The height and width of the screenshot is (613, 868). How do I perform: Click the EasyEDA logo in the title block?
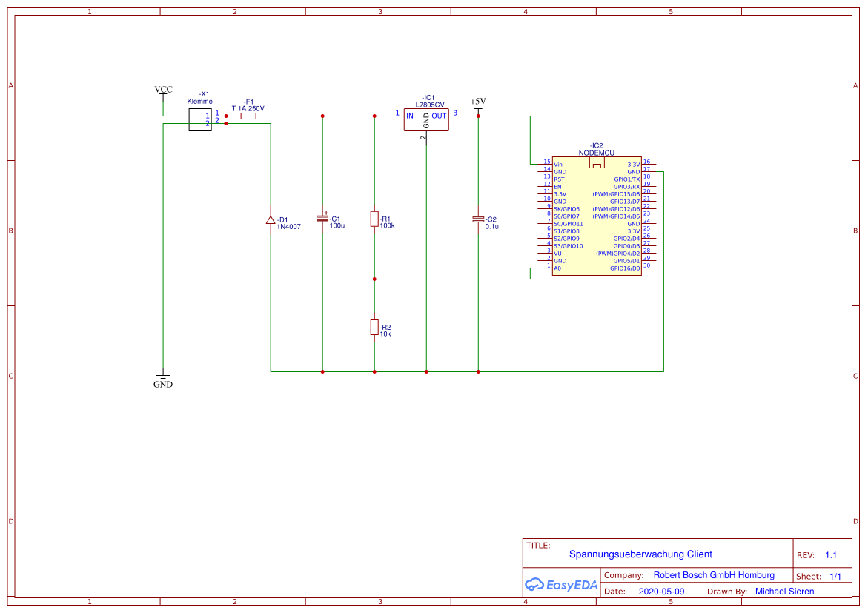click(x=561, y=585)
